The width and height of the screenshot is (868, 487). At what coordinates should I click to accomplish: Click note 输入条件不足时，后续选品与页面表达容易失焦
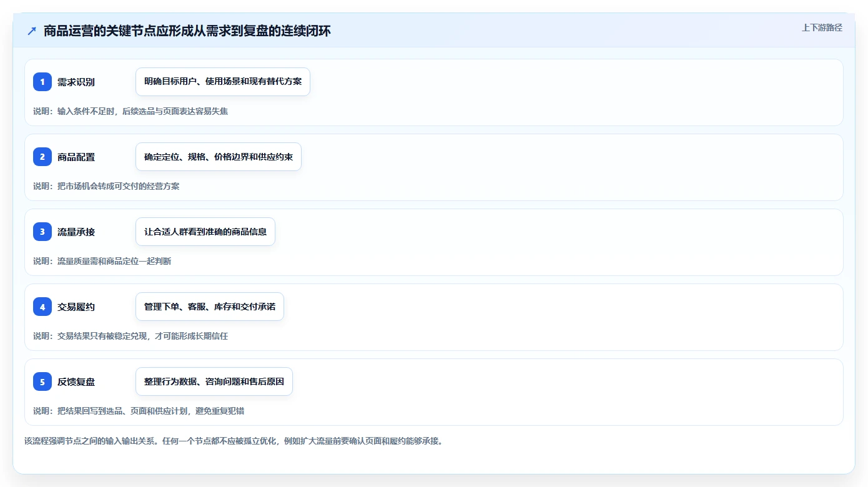point(131,111)
